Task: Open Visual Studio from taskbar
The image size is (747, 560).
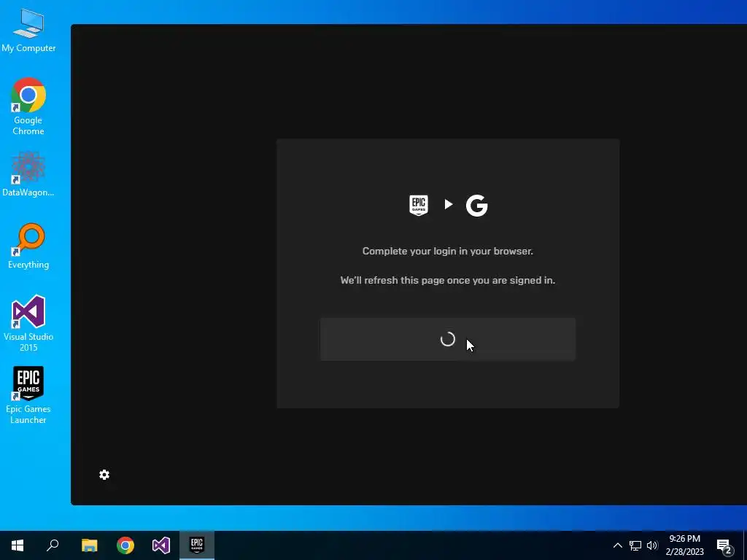Action: (x=161, y=545)
